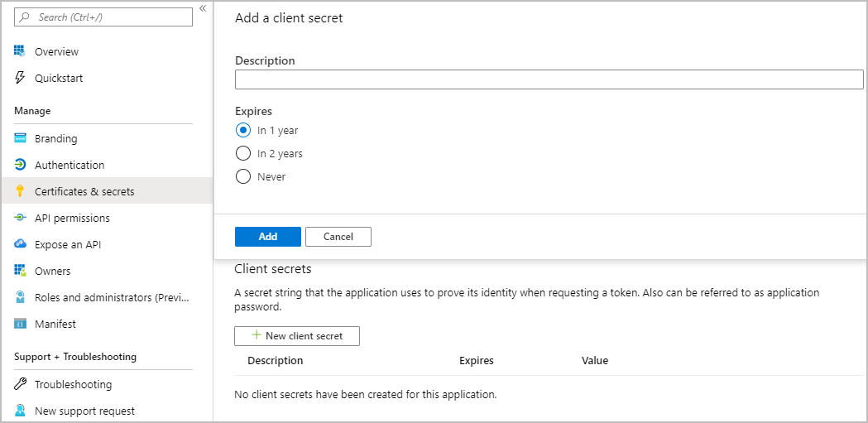Click New client secret button
This screenshot has height=423, width=868.
tap(297, 335)
